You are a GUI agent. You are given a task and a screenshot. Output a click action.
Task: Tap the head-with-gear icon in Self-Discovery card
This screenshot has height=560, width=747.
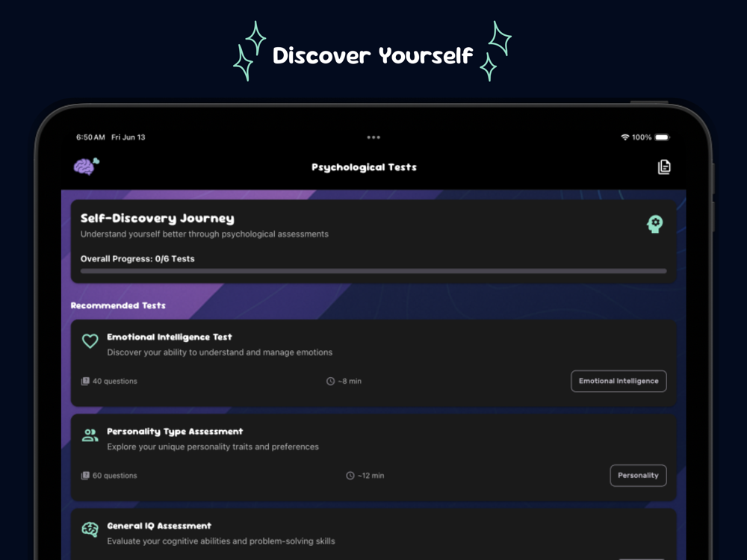click(655, 223)
